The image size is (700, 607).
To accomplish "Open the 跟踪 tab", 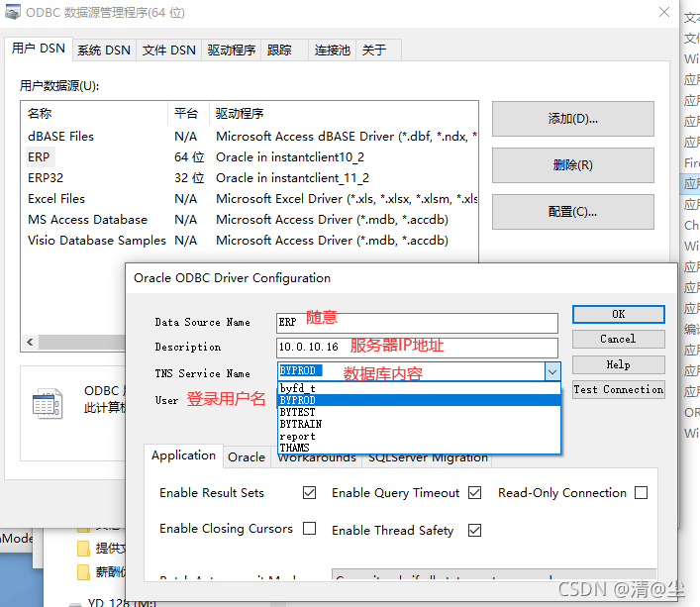I will coord(285,50).
